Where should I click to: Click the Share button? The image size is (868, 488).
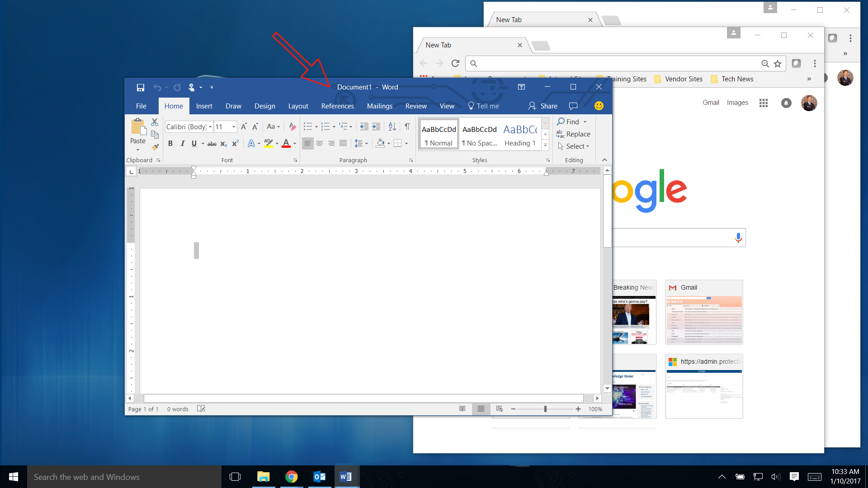(x=543, y=106)
